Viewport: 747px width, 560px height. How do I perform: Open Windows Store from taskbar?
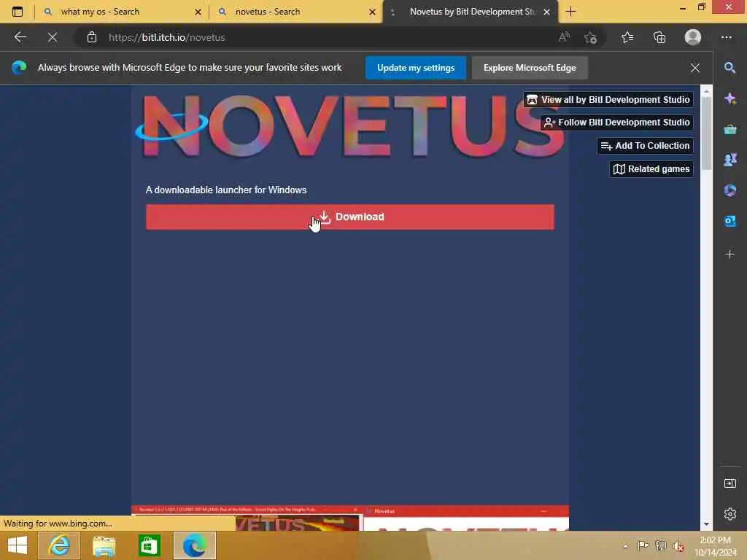click(x=149, y=545)
